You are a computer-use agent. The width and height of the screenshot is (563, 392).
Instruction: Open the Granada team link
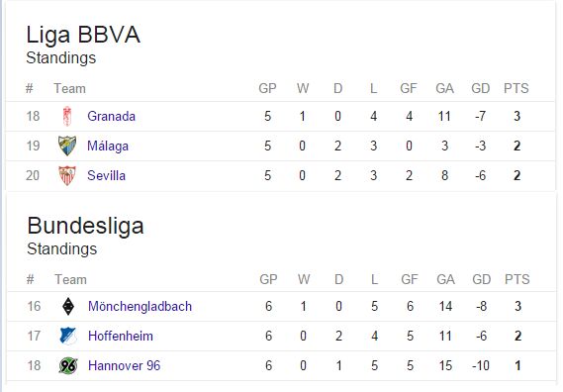coord(111,117)
